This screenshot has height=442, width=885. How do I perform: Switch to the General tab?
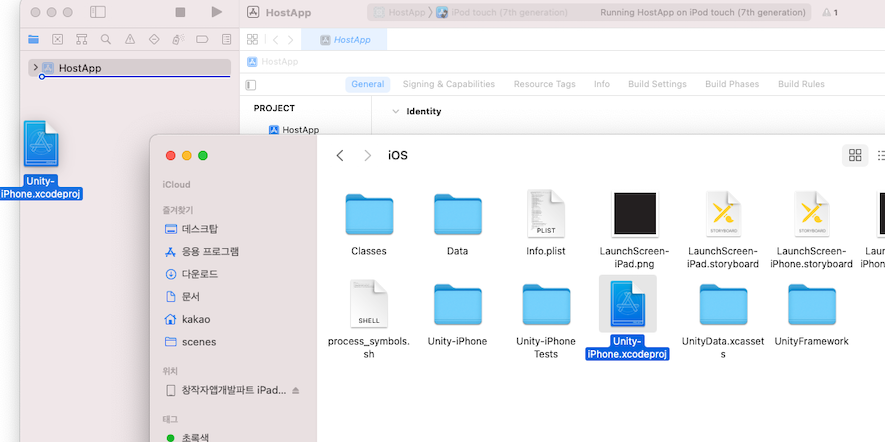pos(367,84)
